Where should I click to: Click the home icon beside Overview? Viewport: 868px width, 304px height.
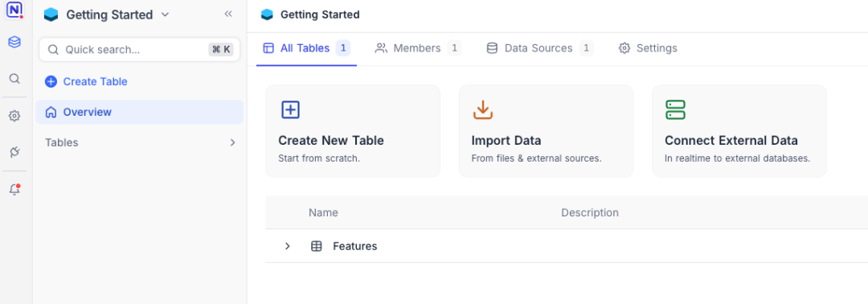coord(51,113)
